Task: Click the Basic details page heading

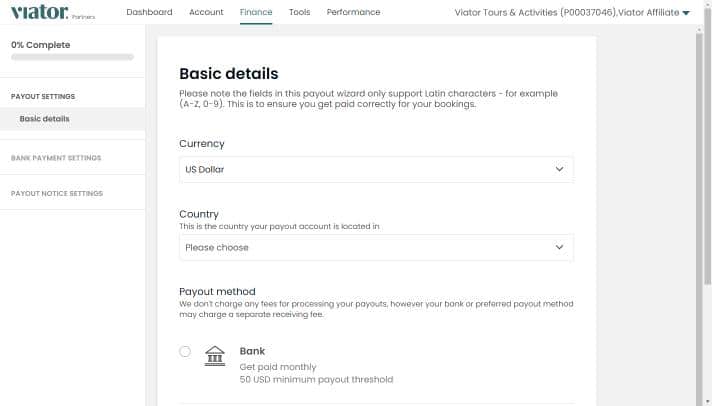Action: tap(229, 74)
